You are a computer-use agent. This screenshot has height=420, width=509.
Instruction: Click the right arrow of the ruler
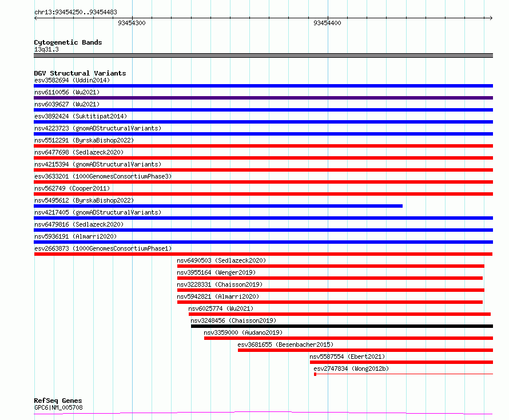coord(491,18)
